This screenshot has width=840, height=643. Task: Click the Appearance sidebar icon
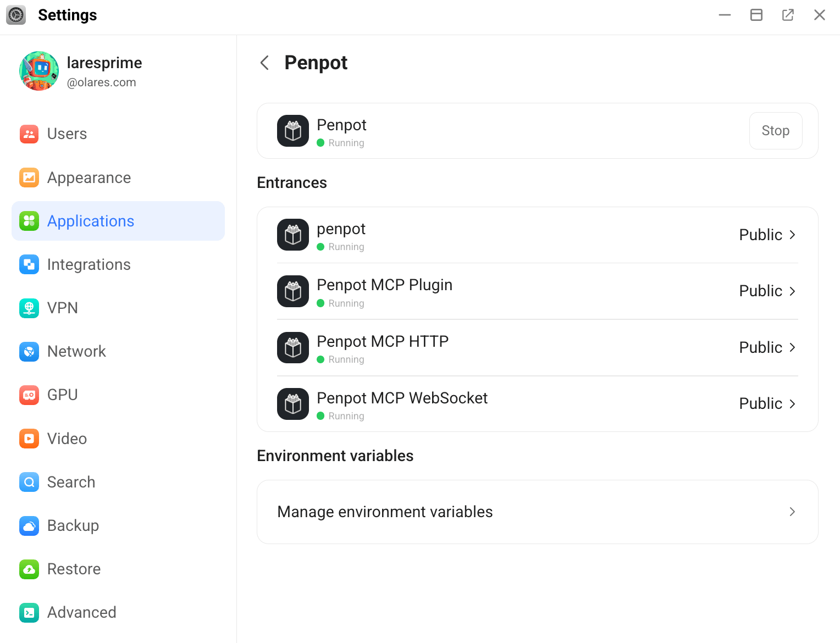(29, 178)
